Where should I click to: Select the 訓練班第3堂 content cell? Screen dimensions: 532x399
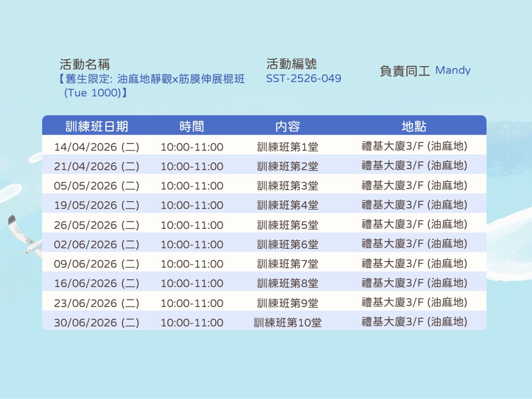point(288,186)
